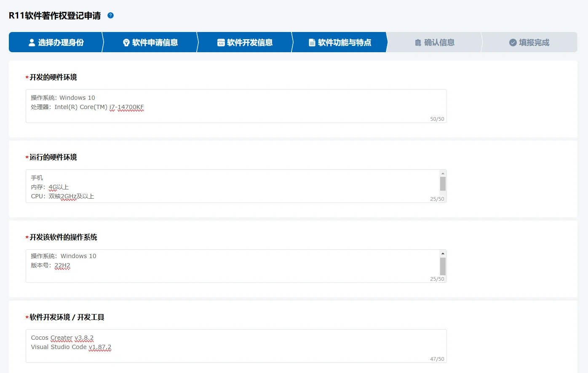Click the help question mark beside the page title

tap(110, 15)
